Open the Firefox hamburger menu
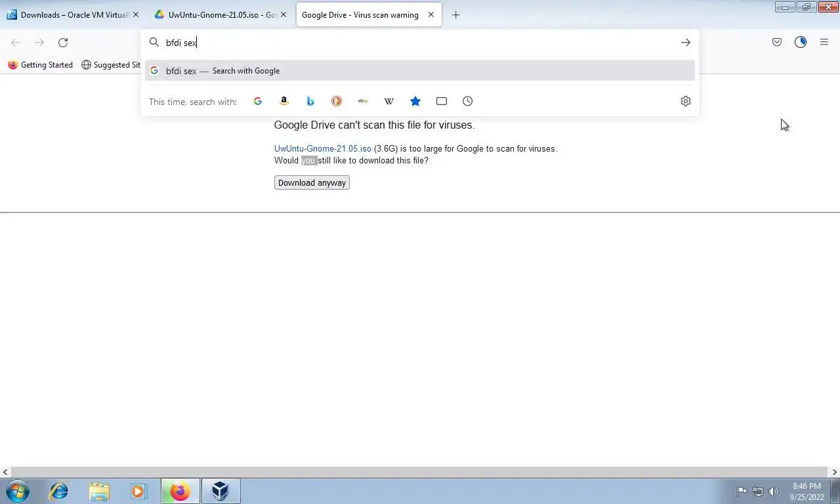 tap(824, 43)
